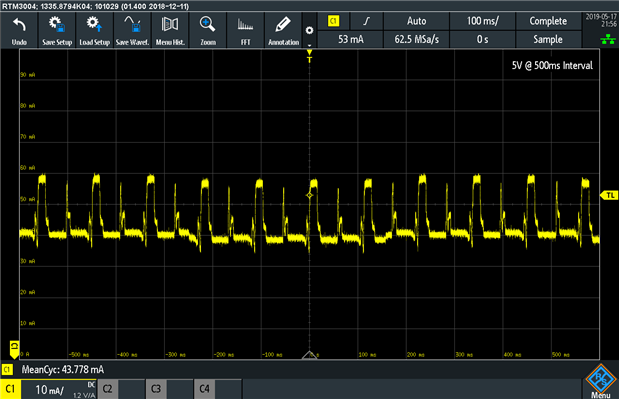Enable channel C3
Viewport: 619px width, 399px height.
pyautogui.click(x=156, y=389)
